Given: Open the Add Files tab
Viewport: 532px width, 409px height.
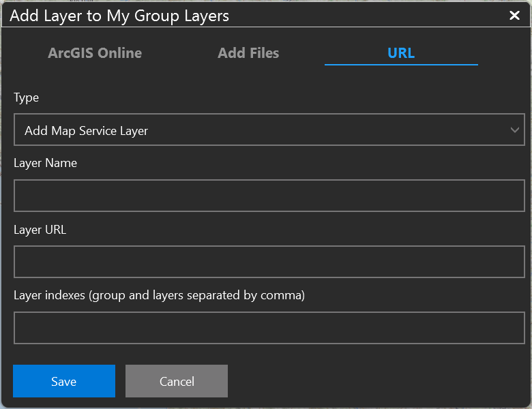Looking at the screenshot, I should point(248,53).
